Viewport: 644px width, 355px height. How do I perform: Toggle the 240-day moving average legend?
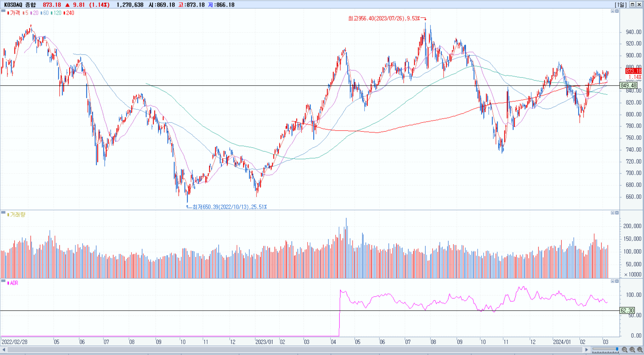pyautogui.click(x=69, y=13)
